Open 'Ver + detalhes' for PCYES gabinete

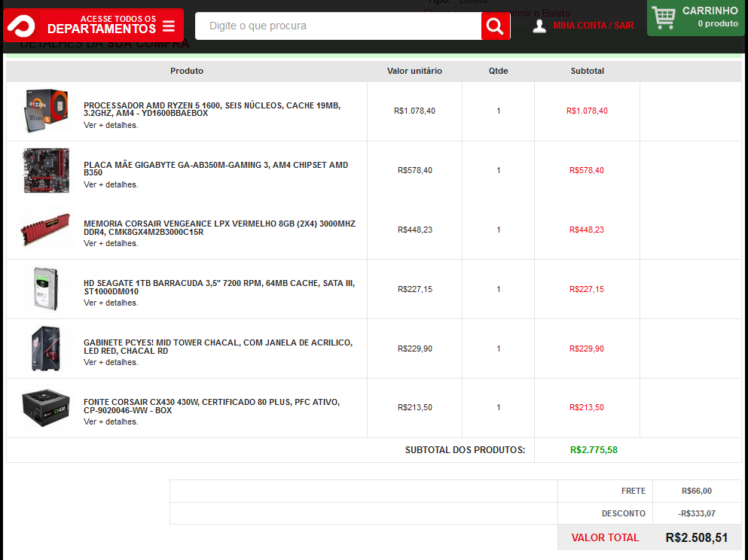click(x=111, y=363)
